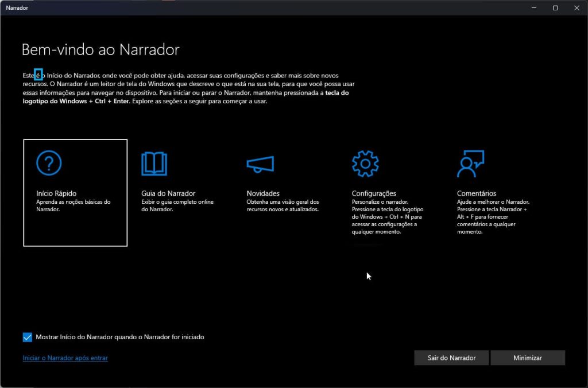The width and height of the screenshot is (588, 388).
Task: Minimize the Narrador window from title bar
Action: (x=534, y=8)
